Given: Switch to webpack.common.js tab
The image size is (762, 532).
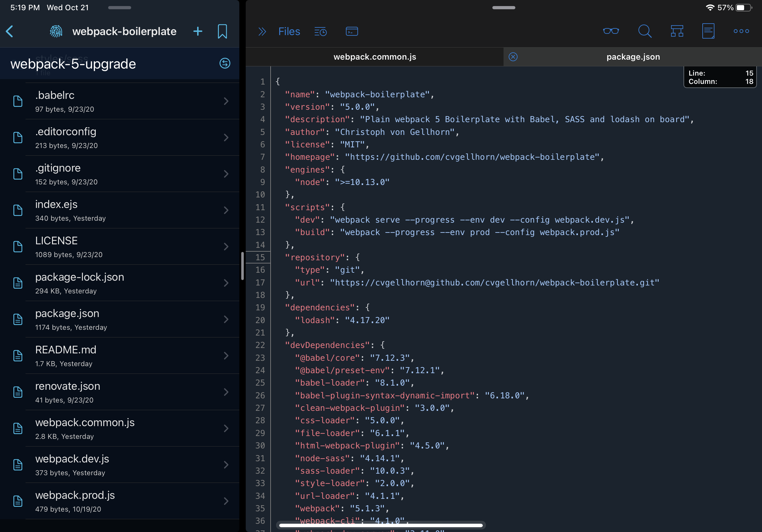Looking at the screenshot, I should [375, 57].
